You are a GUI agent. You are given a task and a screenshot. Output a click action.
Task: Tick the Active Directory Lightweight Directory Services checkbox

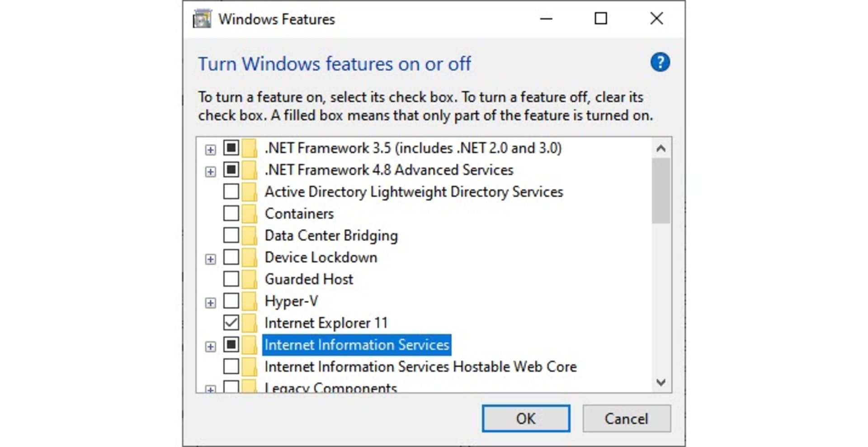pyautogui.click(x=231, y=191)
